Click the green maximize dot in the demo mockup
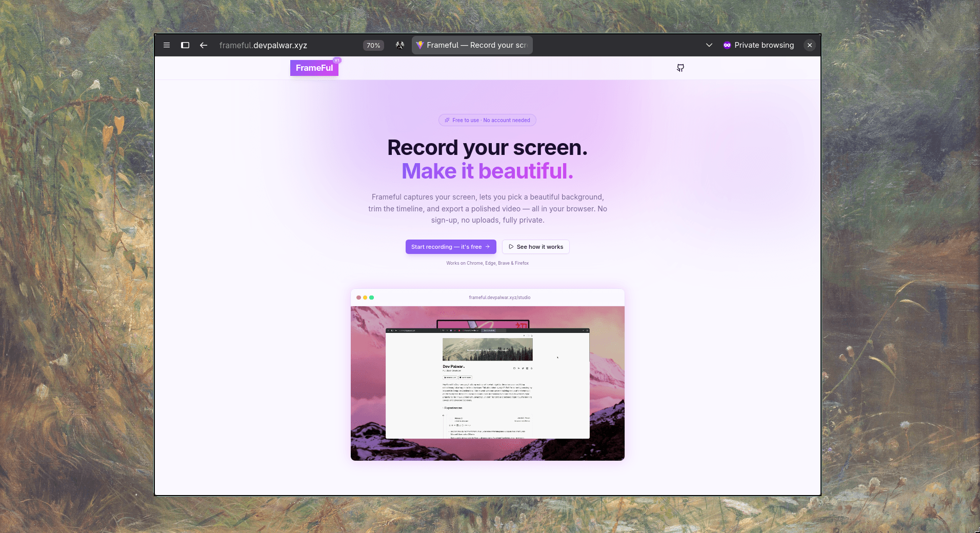Viewport: 980px width, 533px height. point(372,298)
